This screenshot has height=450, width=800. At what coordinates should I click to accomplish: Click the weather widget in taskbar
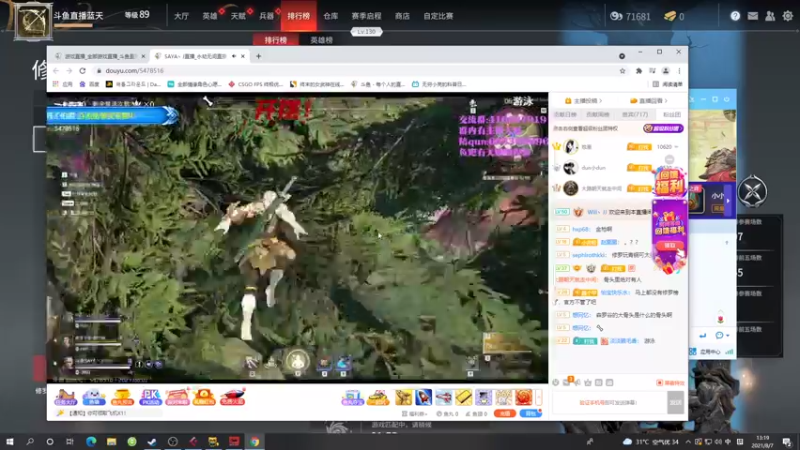click(x=651, y=442)
